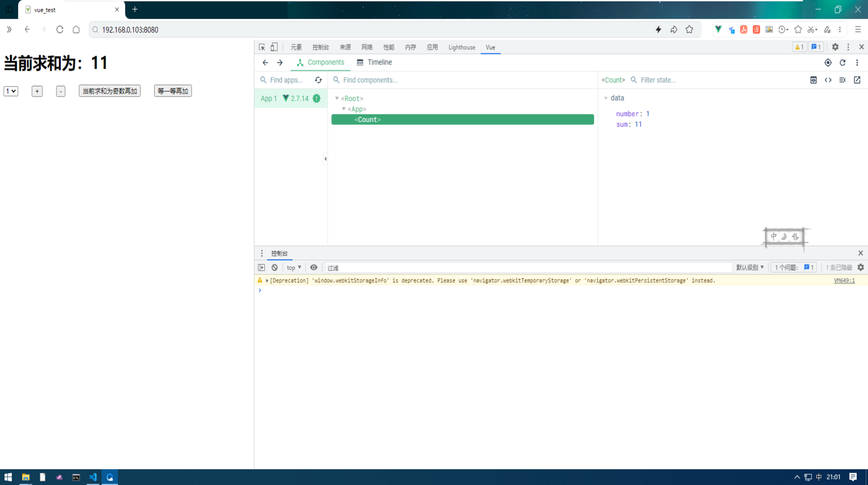Screen dimensions: 868x485
Task: Click the 1 个问题 issues button
Action: (794, 267)
